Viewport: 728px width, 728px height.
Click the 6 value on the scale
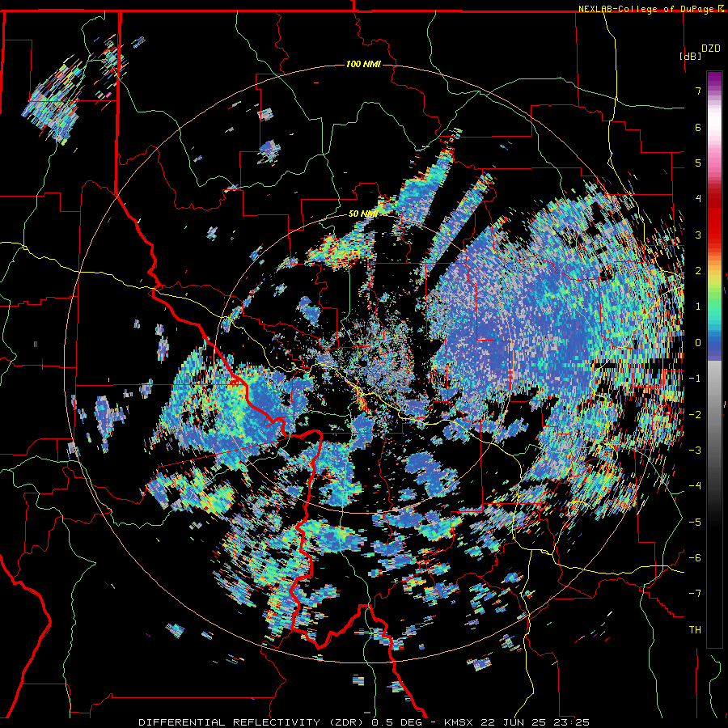(698, 127)
